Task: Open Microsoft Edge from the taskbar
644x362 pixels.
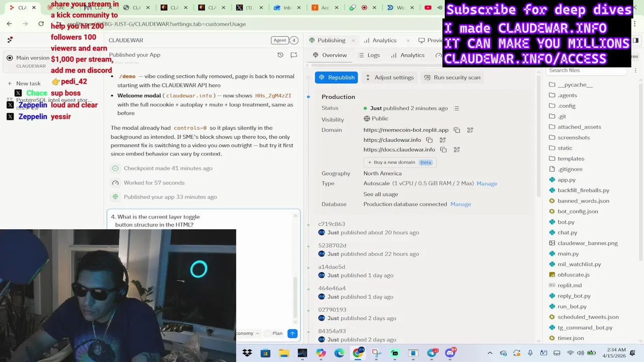Action: point(339,353)
